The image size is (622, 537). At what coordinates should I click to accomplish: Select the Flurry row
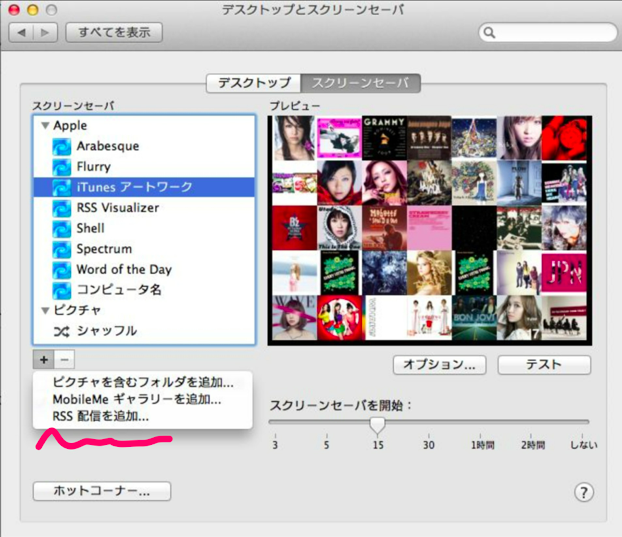point(144,167)
